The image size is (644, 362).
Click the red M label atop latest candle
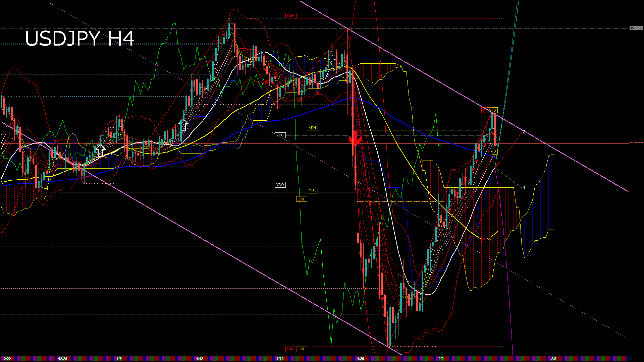484,110
